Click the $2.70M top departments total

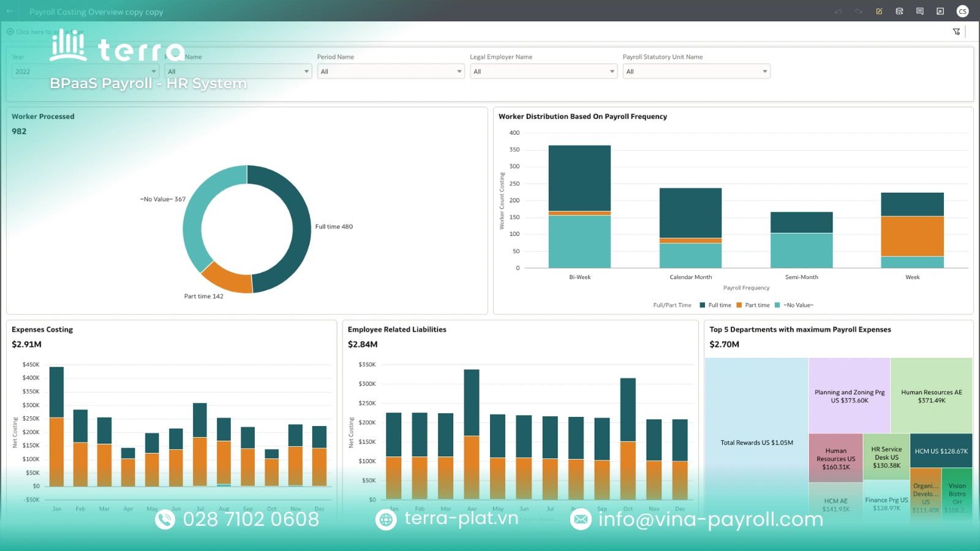pos(724,344)
